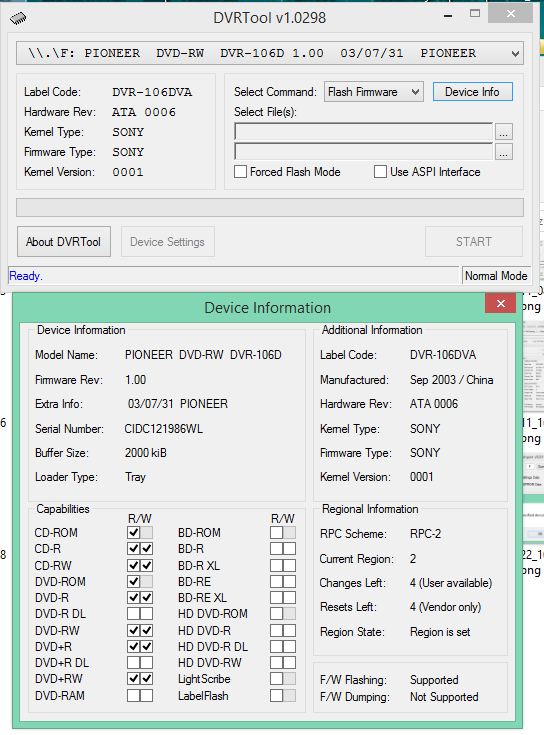The height and width of the screenshot is (735, 544).
Task: Open the drive selection dropdown
Action: [270, 53]
